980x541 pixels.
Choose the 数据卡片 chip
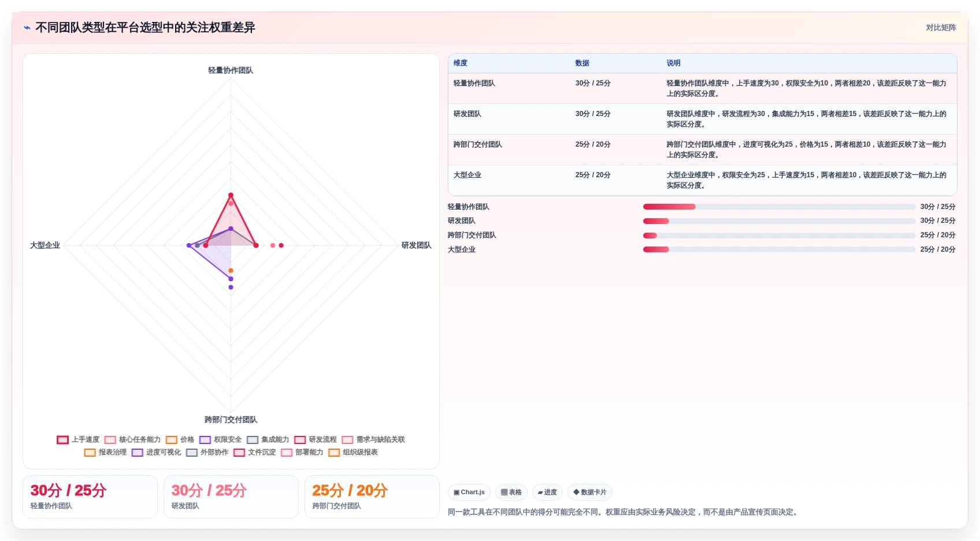(590, 493)
